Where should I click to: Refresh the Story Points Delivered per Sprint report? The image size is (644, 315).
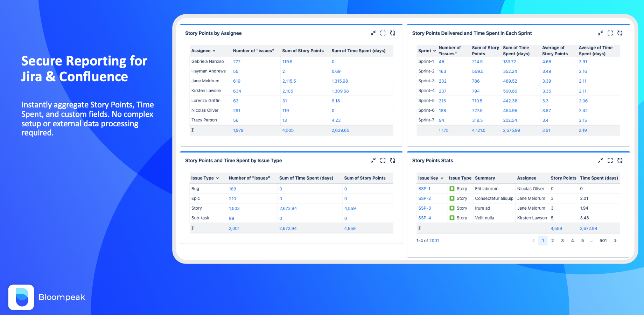click(620, 33)
